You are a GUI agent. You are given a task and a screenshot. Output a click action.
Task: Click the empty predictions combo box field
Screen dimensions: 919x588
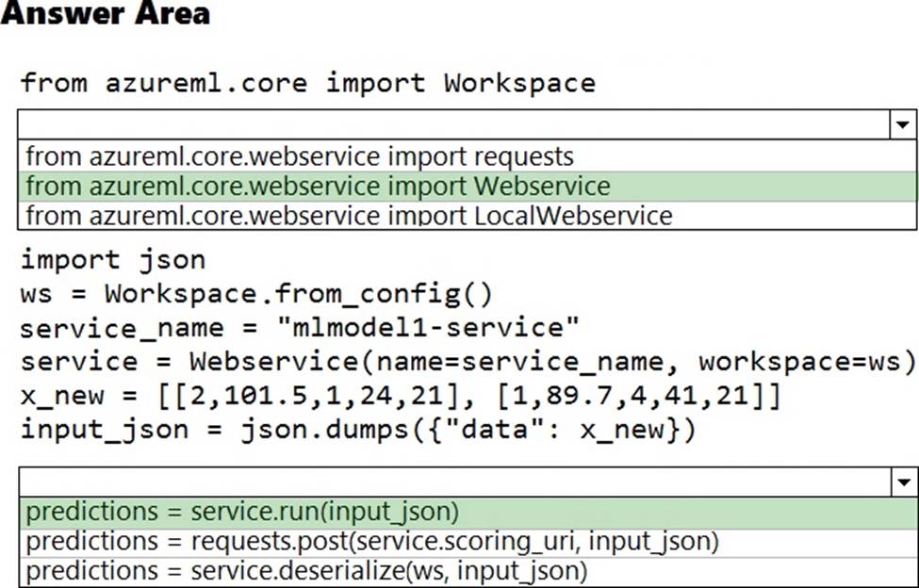click(x=452, y=482)
